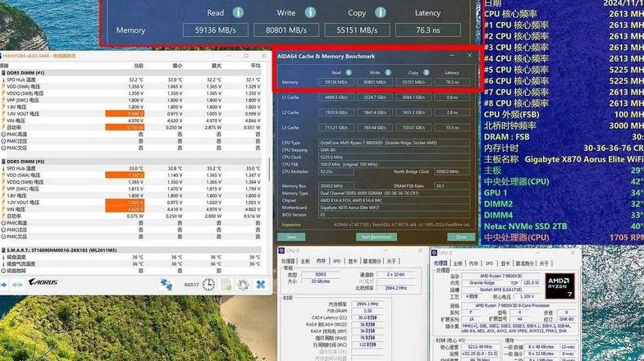Select the 内存 tab in right CPU-Z window
This screenshot has height=361, width=644.
pyautogui.click(x=473, y=263)
